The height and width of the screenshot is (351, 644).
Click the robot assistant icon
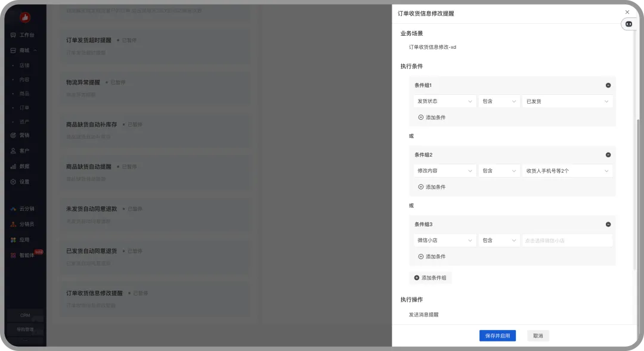pos(628,24)
